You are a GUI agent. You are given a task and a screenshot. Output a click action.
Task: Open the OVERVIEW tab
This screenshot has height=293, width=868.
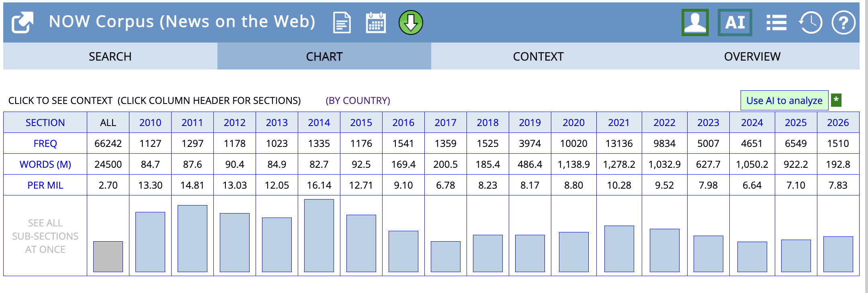pos(752,57)
